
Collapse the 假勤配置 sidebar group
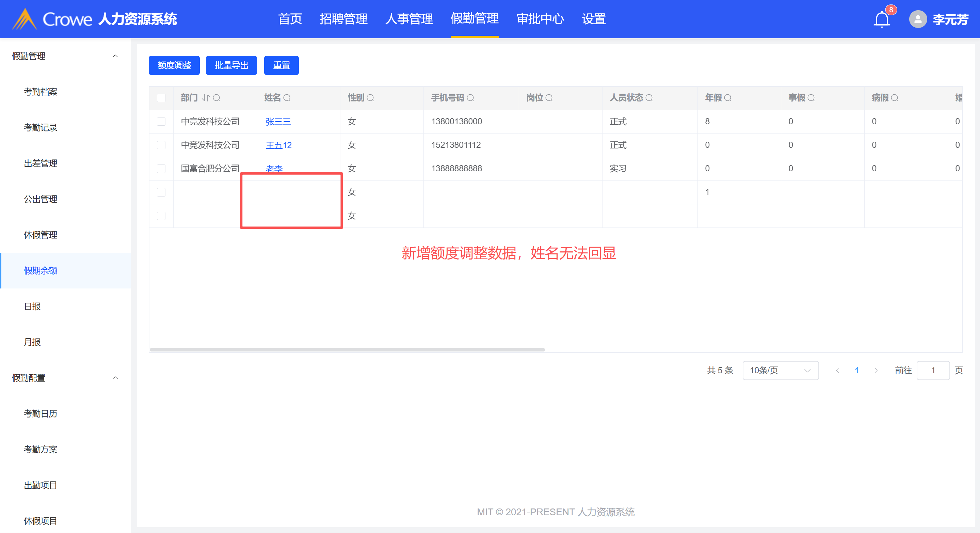[115, 378]
